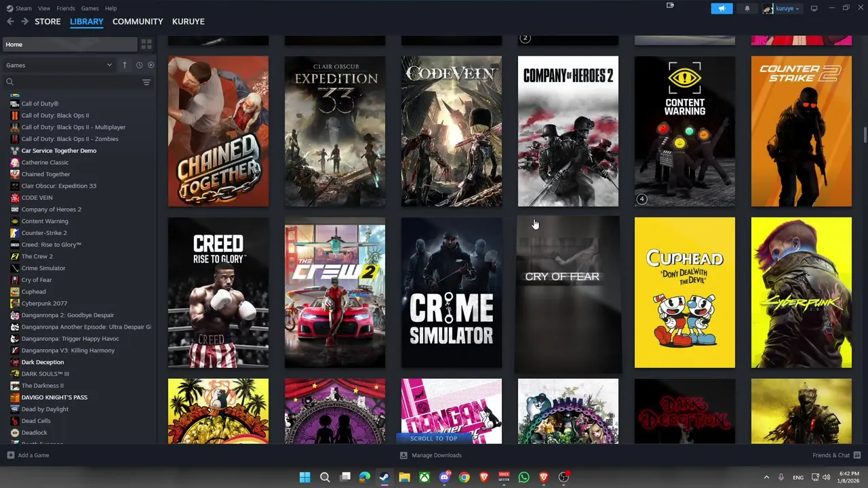Image resolution: width=868 pixels, height=488 pixels.
Task: Open the announcements megaphone button
Action: (x=722, y=9)
